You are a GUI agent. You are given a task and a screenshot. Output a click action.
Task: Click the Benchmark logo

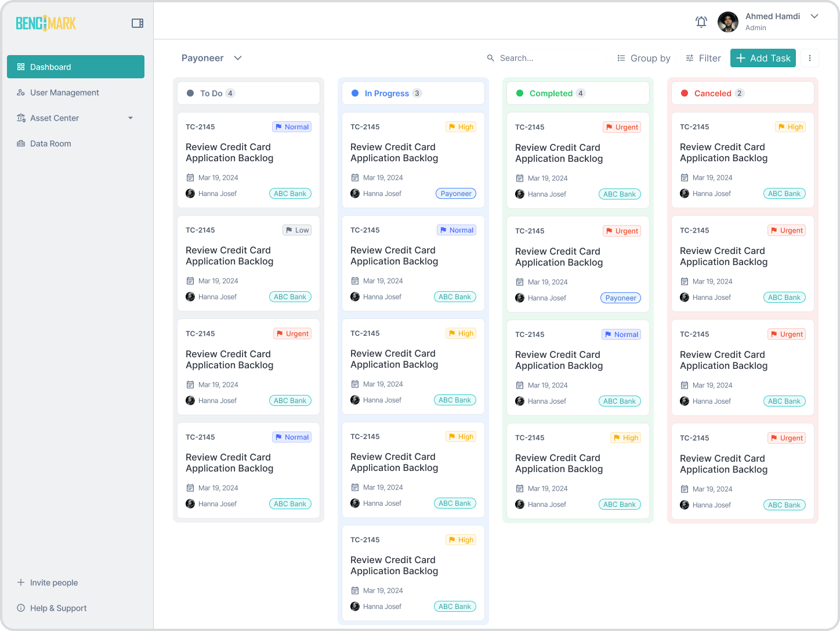point(46,23)
